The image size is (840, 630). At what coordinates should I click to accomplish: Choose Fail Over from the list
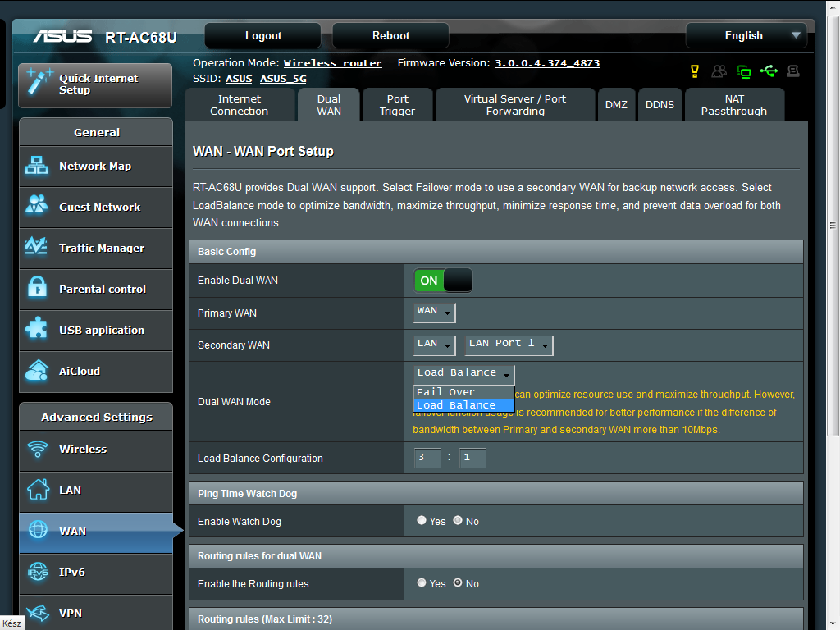coord(464,392)
